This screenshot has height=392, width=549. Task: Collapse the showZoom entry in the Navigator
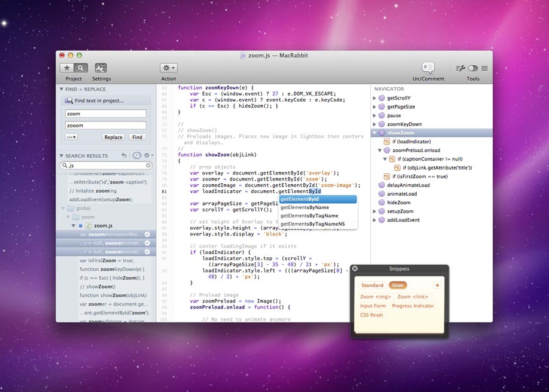374,132
